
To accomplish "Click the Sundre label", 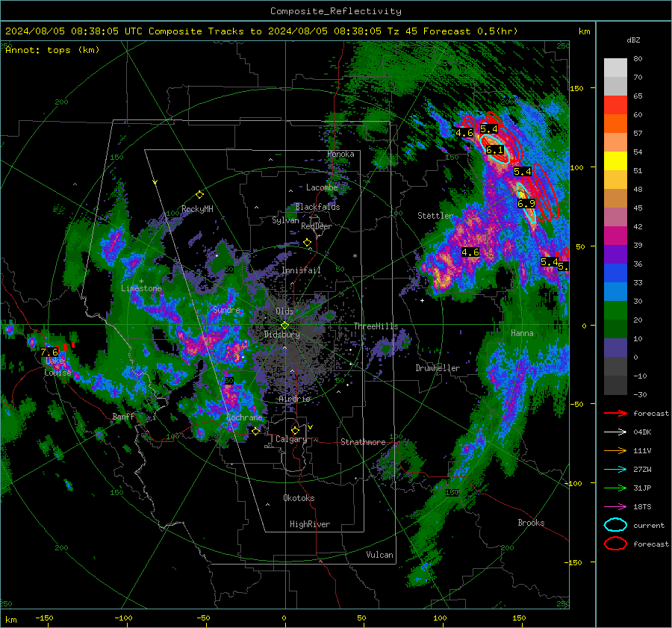I will 226,310.
